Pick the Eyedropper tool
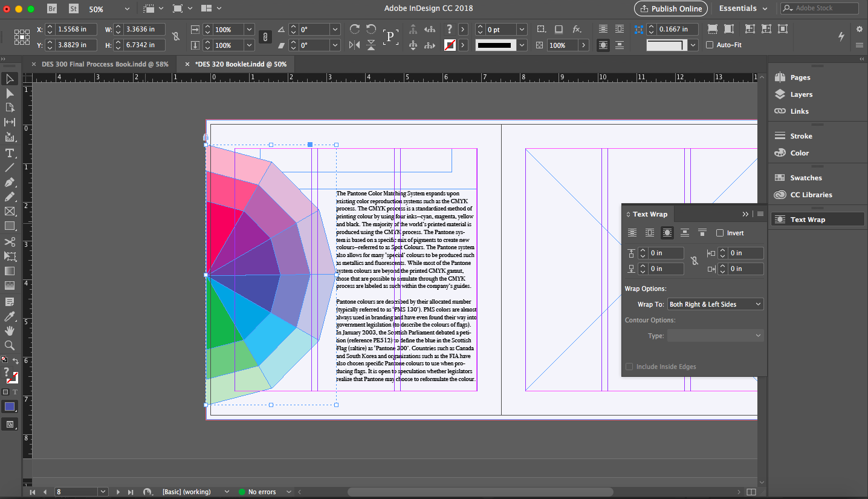 pyautogui.click(x=10, y=316)
